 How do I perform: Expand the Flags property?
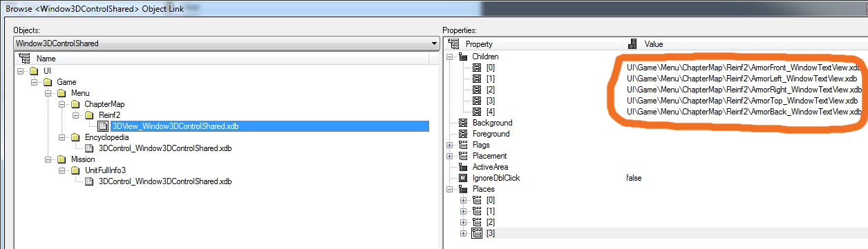tap(451, 145)
